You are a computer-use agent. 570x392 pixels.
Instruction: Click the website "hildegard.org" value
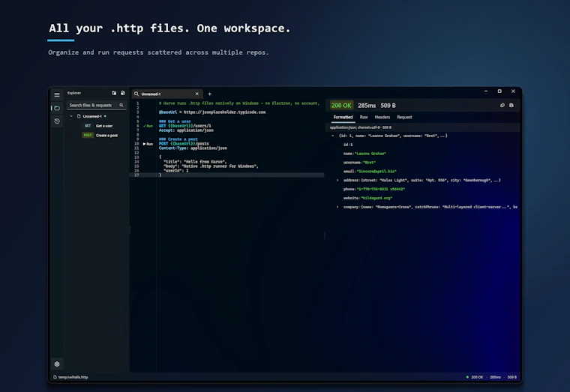(x=376, y=198)
